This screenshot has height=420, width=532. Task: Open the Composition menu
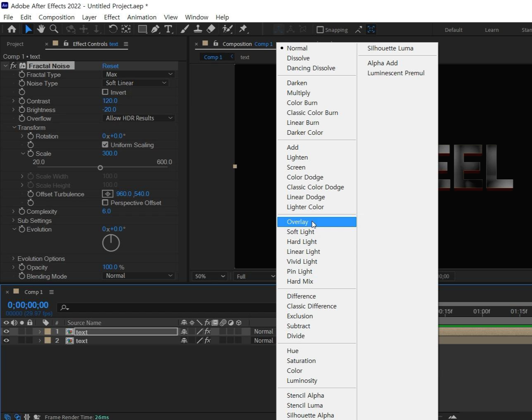[x=57, y=17]
